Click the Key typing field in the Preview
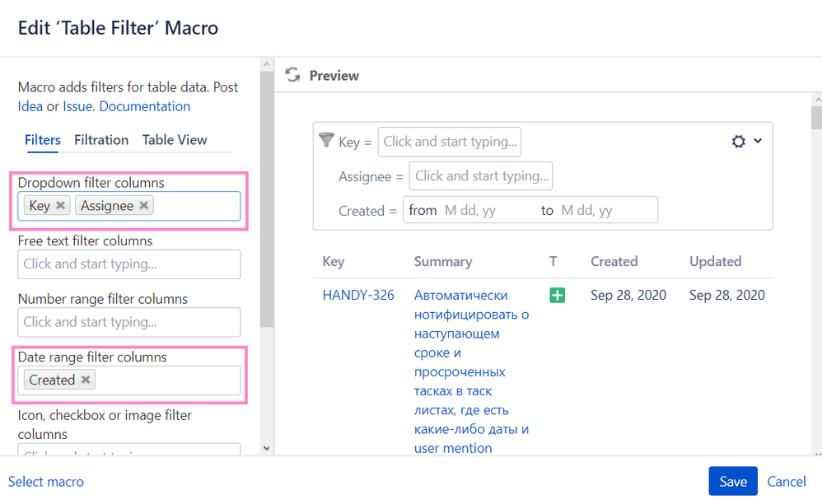822x504 pixels. click(449, 142)
